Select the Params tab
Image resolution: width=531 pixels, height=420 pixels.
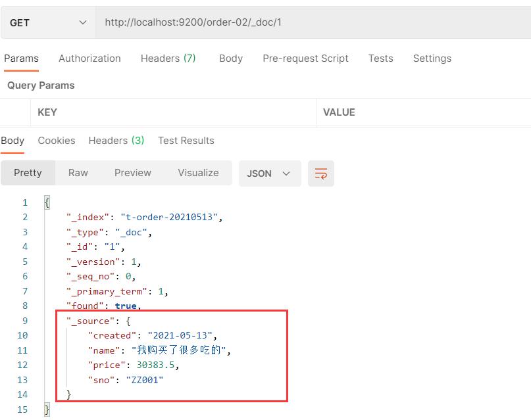(x=22, y=58)
